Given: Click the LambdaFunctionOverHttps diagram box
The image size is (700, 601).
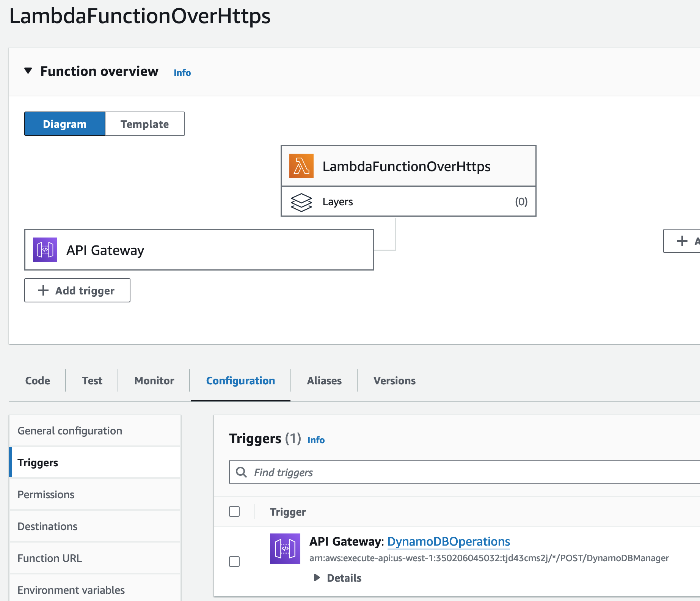Looking at the screenshot, I should (x=408, y=166).
